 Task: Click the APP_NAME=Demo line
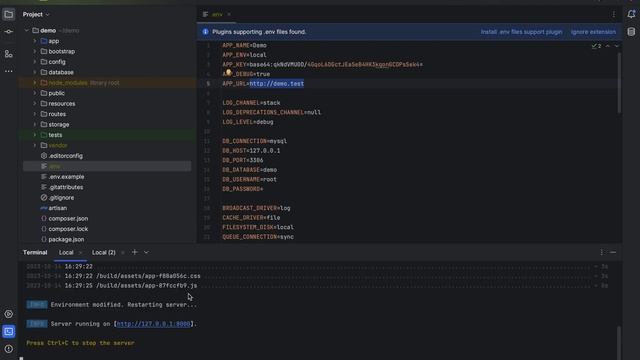pyautogui.click(x=244, y=45)
